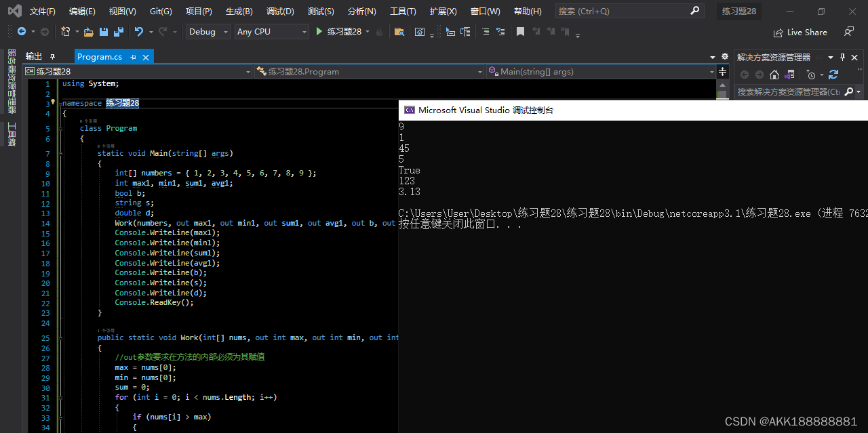Expand the Undo history dropdown arrow
868x433 pixels.
tap(150, 32)
